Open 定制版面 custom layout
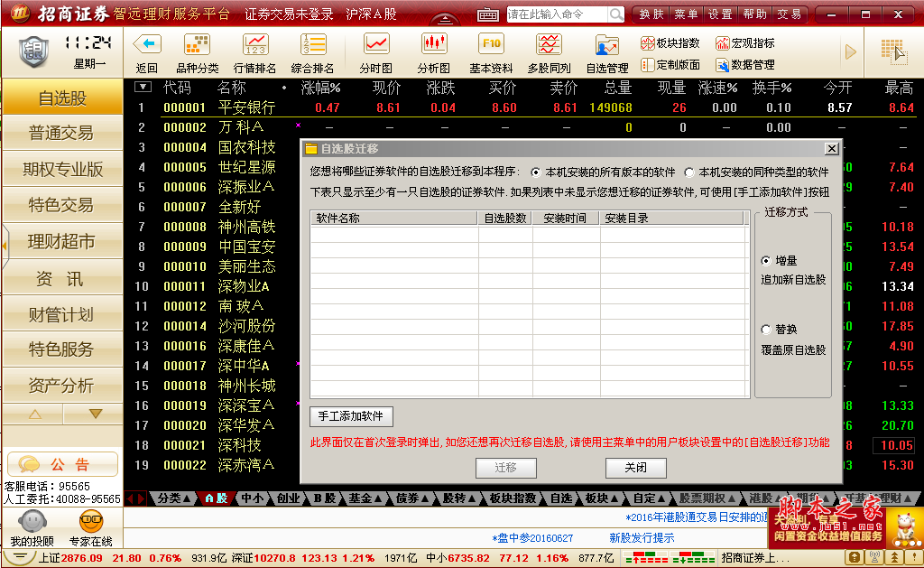This screenshot has width=924, height=568. pos(670,64)
